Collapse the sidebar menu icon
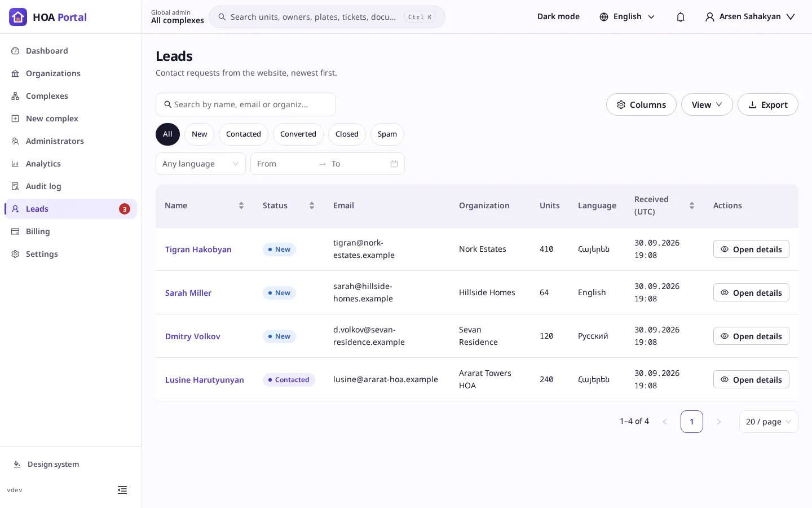The image size is (812, 508). [x=122, y=490]
